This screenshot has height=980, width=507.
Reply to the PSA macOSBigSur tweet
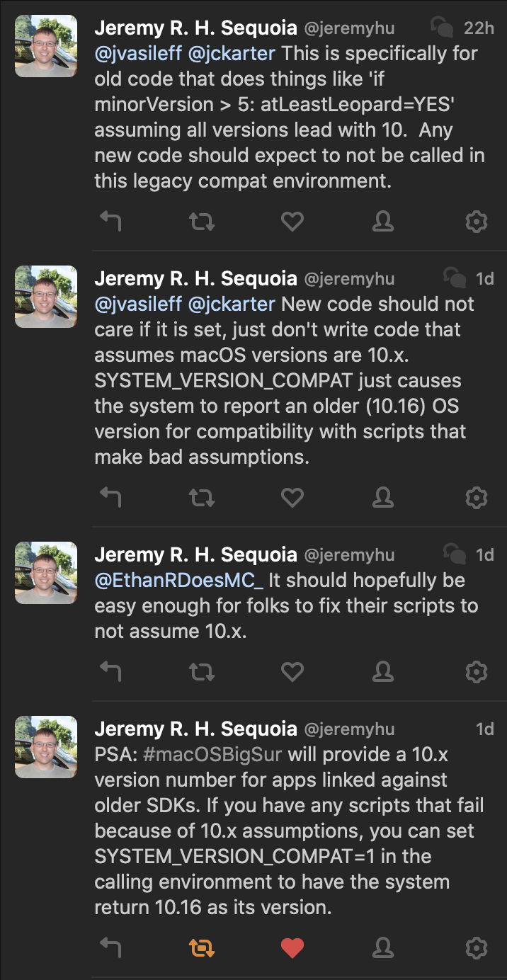coord(110,947)
